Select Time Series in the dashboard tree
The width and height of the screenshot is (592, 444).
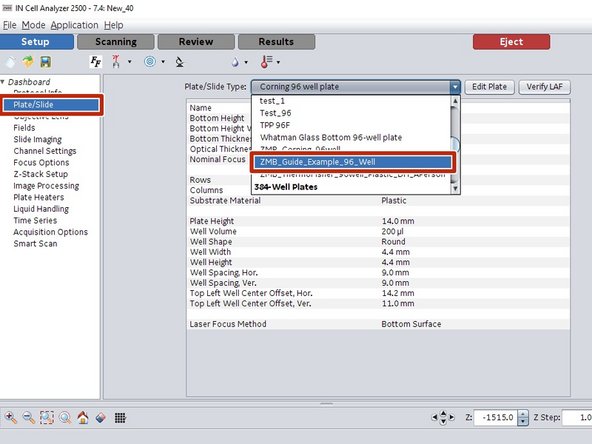[x=35, y=220]
